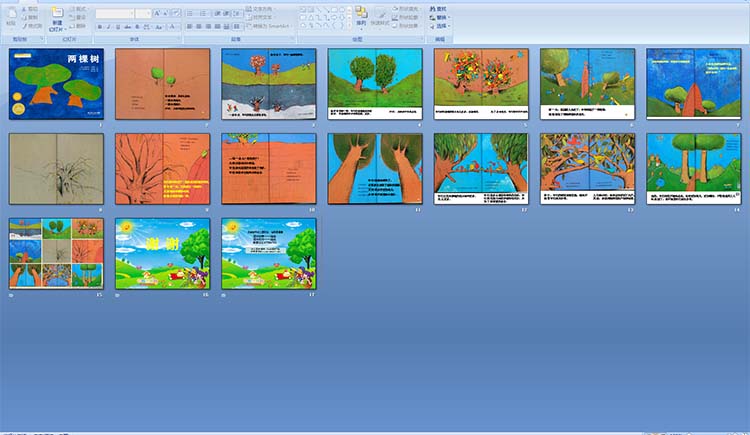Open the Character Spacing dropdown
The height and width of the screenshot is (435, 750).
147,27
